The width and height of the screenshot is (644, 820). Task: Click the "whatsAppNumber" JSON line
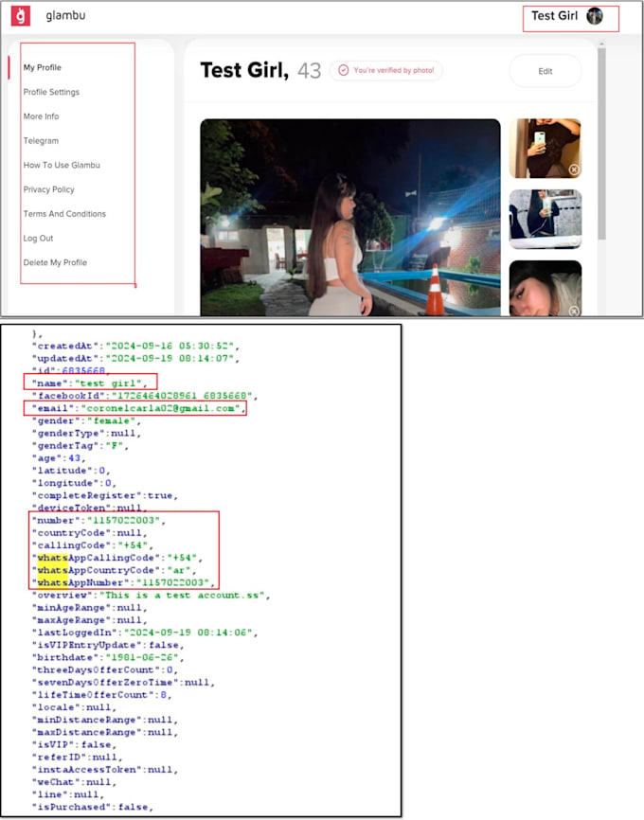click(x=123, y=582)
